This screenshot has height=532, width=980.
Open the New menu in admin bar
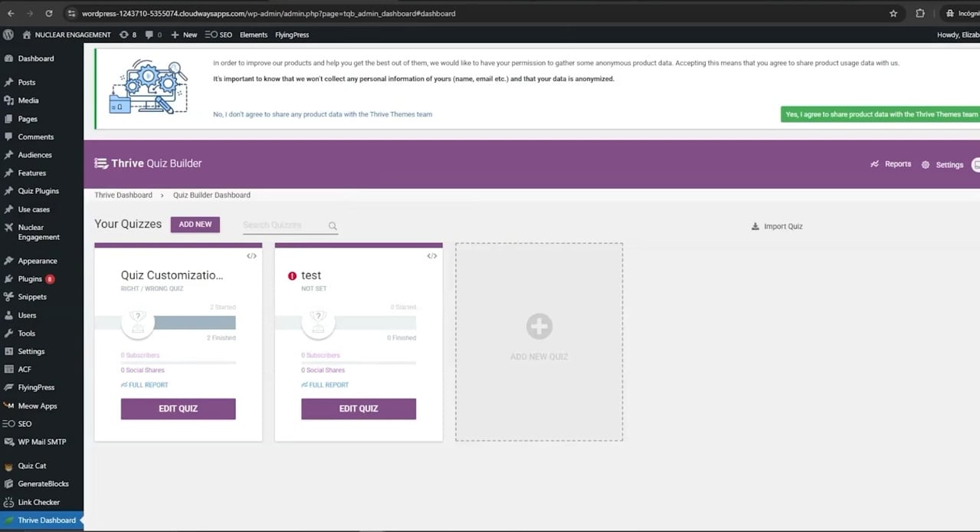coord(184,34)
